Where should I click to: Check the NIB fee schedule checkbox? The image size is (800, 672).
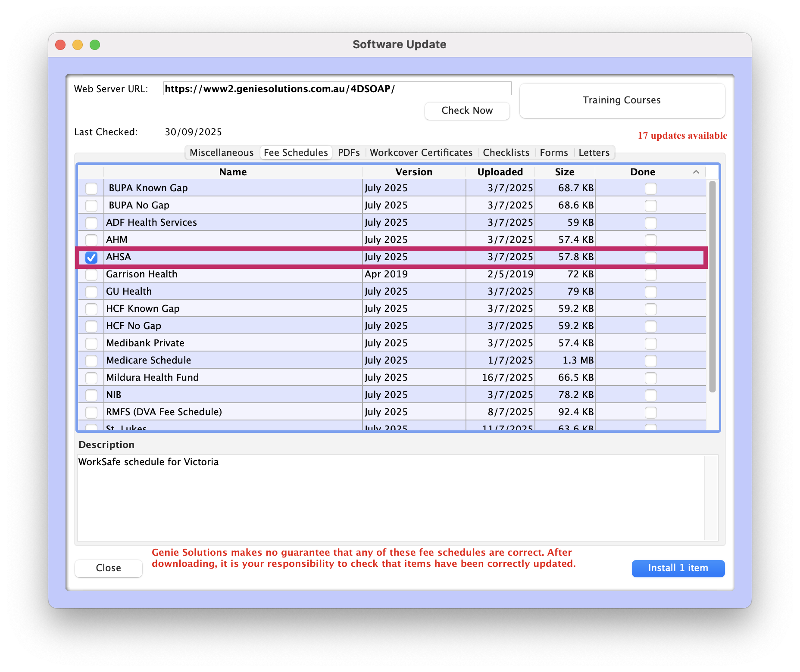[x=91, y=395]
